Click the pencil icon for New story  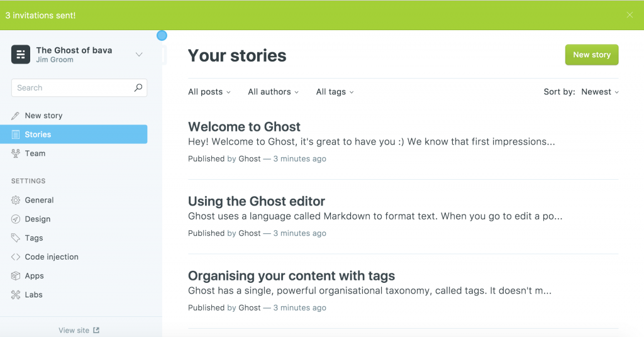pyautogui.click(x=15, y=116)
